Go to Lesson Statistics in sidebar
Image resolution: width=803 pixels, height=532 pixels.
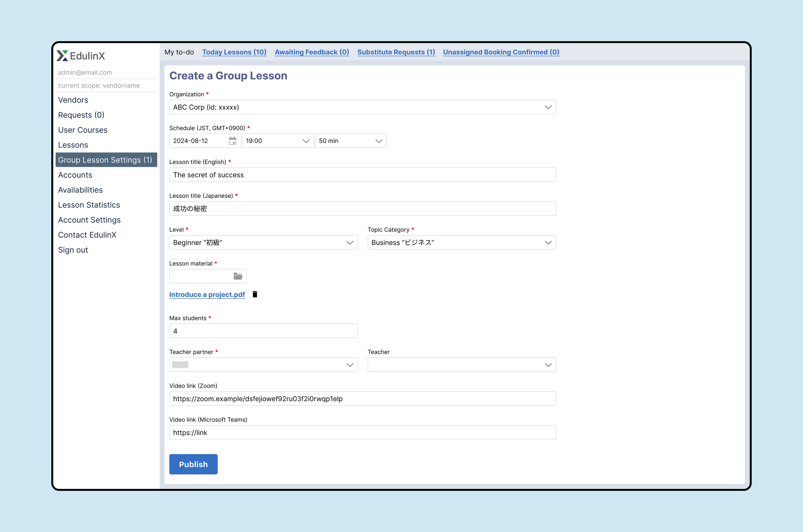89,205
